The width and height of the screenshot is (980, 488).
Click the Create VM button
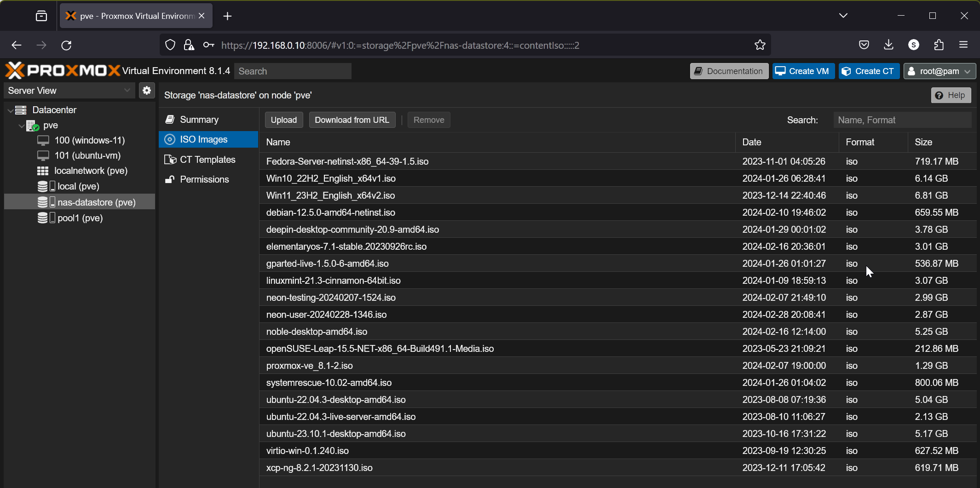(803, 71)
